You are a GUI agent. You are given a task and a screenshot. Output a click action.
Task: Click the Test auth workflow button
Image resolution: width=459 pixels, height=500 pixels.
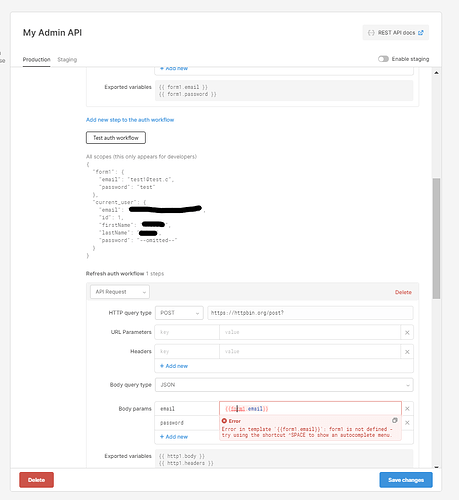pos(116,138)
